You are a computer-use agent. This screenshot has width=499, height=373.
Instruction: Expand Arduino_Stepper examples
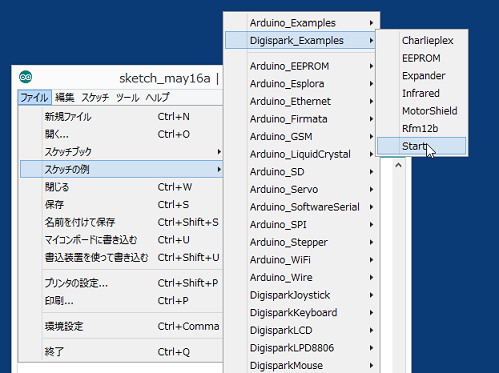[x=302, y=242]
